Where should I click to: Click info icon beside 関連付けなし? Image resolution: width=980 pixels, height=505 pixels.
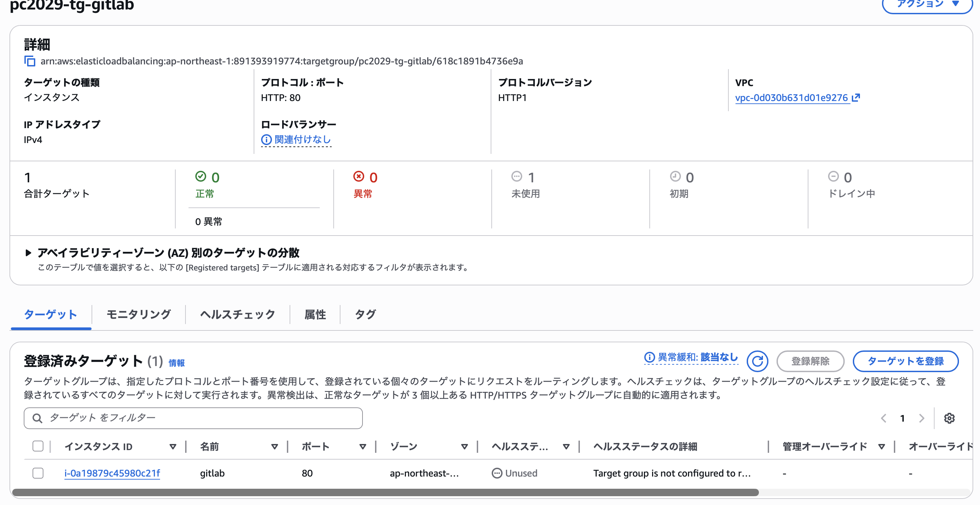tap(266, 140)
